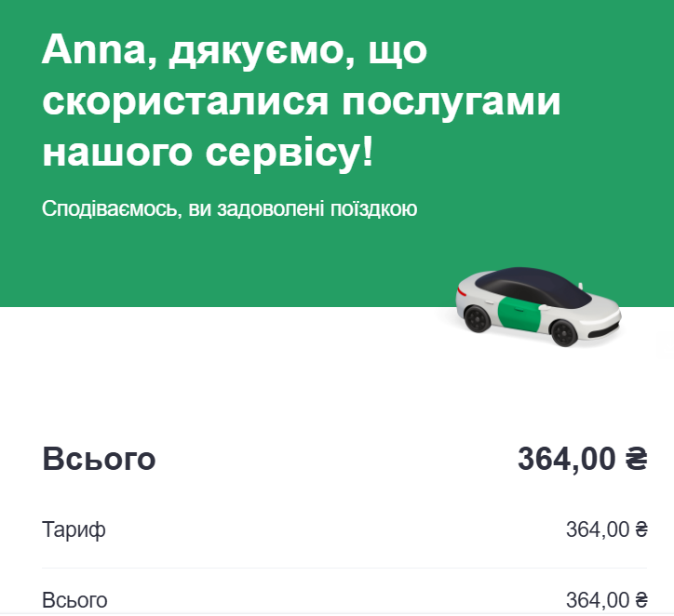Click the hryvnia symbol in Тариф row
Image resolution: width=674 pixels, height=616 pixels.
(x=641, y=530)
